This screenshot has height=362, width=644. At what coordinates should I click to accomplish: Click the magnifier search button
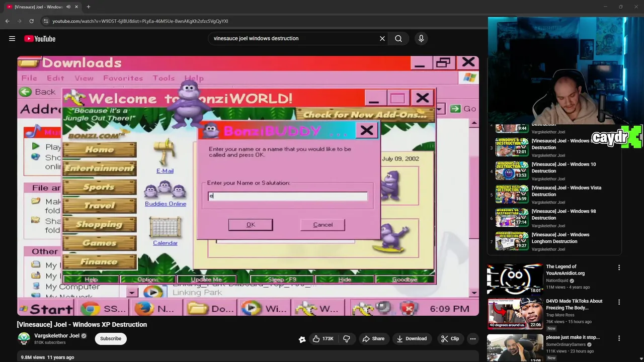point(398,38)
